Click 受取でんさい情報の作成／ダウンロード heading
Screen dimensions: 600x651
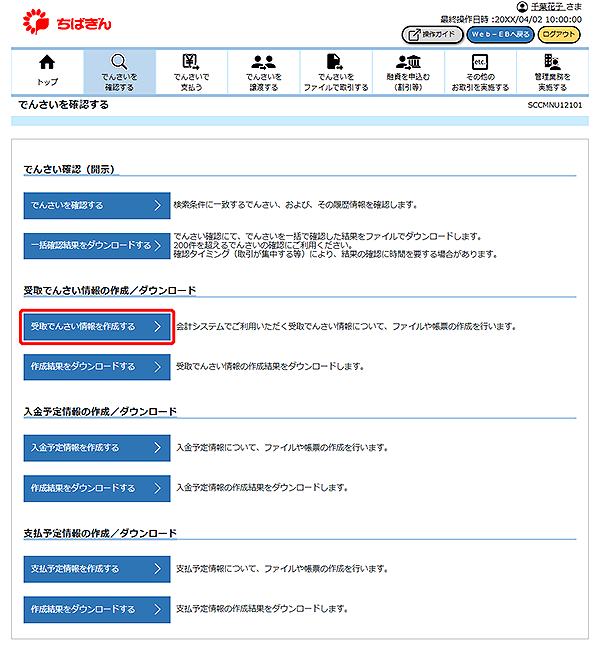[x=110, y=291]
